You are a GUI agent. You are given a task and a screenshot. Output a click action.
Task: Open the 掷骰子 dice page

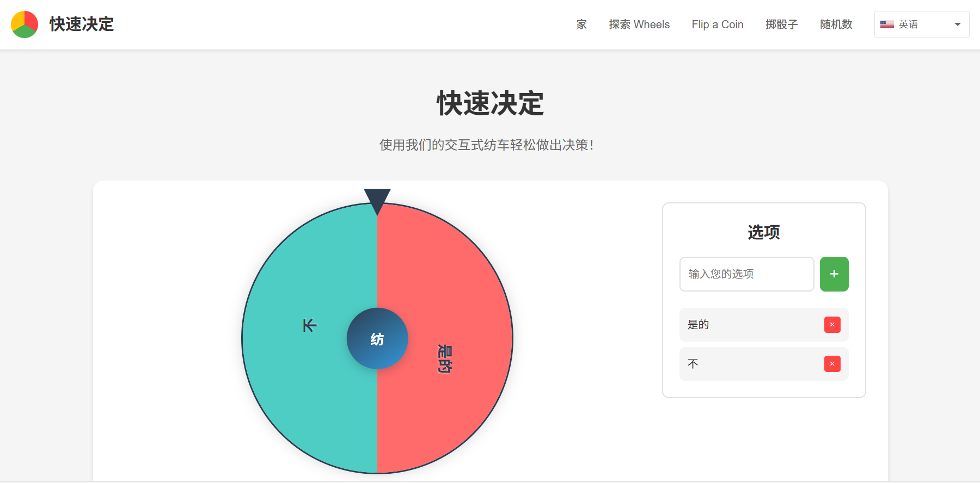782,24
